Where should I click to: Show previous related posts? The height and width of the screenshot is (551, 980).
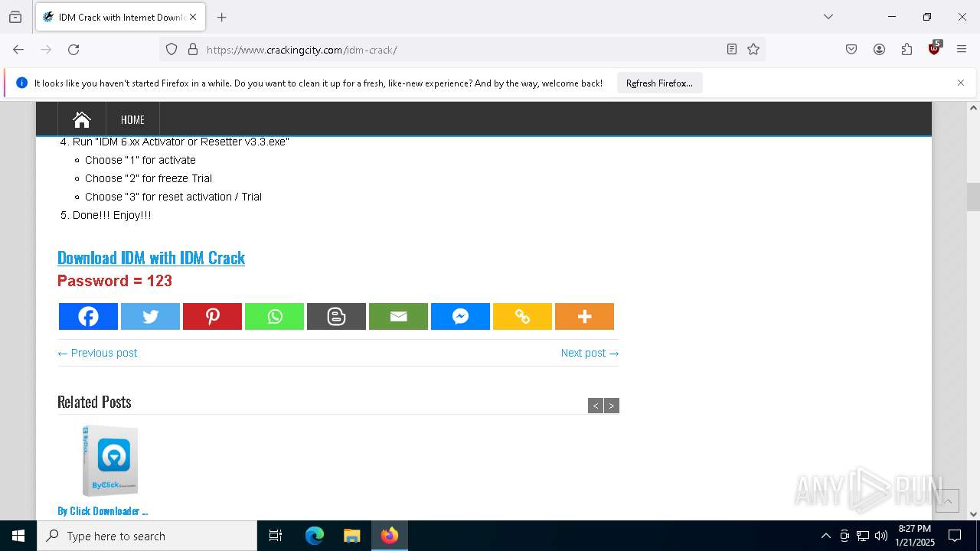click(596, 406)
